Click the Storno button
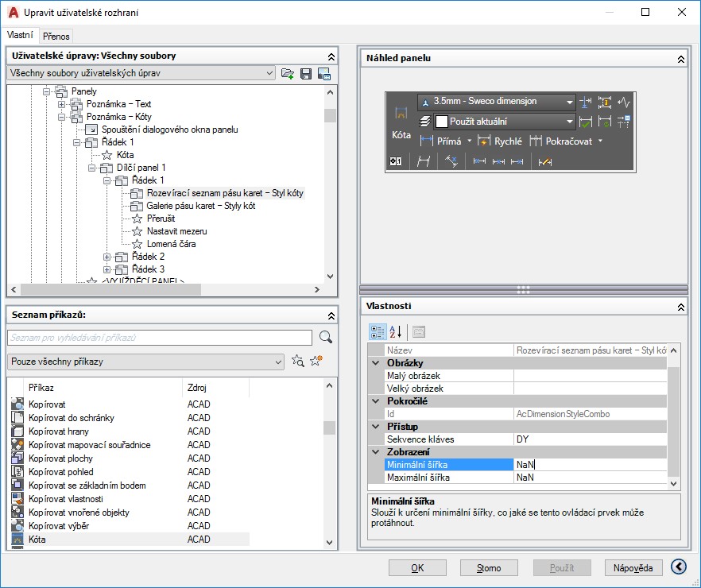This screenshot has width=701, height=588. 489,568
